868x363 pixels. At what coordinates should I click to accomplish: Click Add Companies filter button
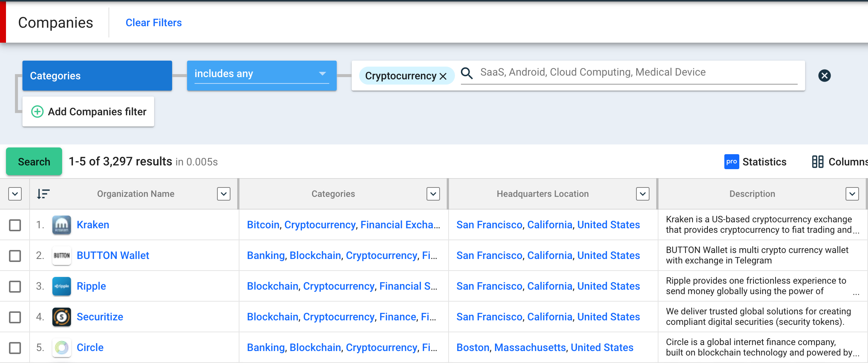[x=88, y=112]
